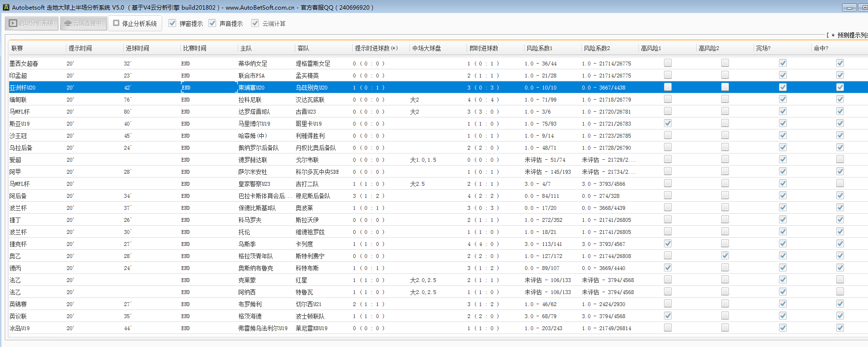Uncheck 完场? for the 墨西女超春 row
The height and width of the screenshot is (347, 868).
(783, 63)
